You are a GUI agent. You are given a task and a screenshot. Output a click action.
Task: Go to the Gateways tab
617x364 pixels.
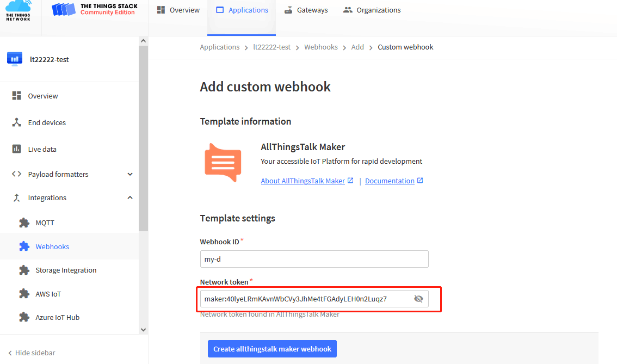[x=306, y=10]
